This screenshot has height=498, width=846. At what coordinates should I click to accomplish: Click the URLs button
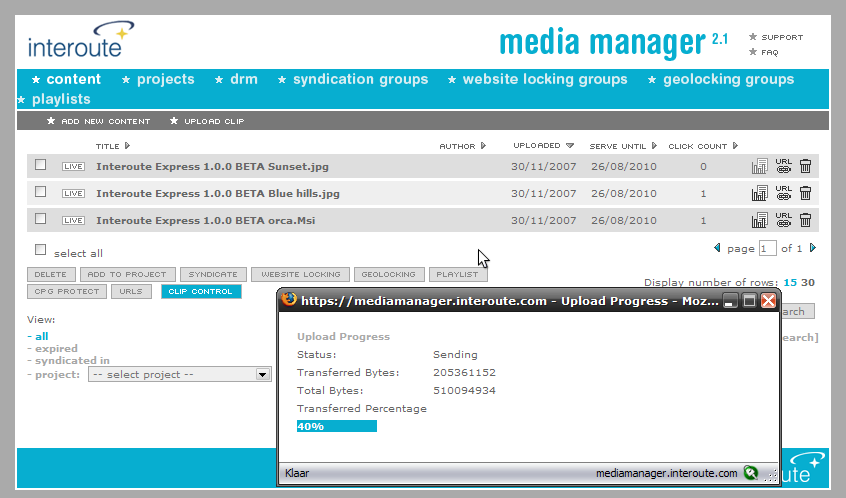[131, 291]
